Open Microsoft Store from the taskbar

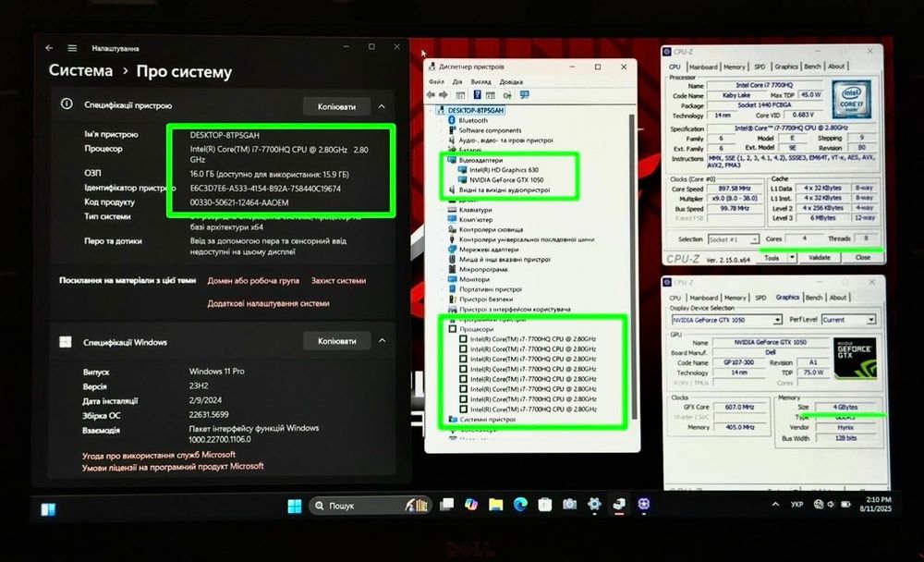tap(545, 504)
